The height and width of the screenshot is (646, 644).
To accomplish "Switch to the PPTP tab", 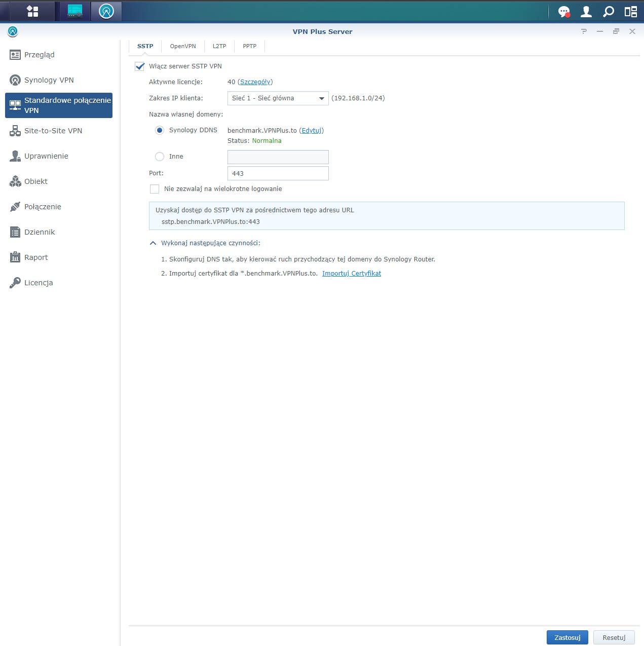I will coord(249,46).
